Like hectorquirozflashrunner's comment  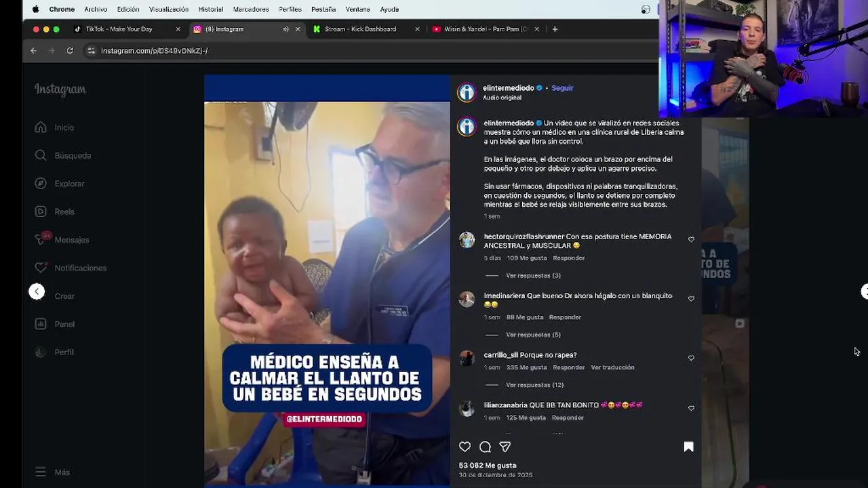(691, 239)
